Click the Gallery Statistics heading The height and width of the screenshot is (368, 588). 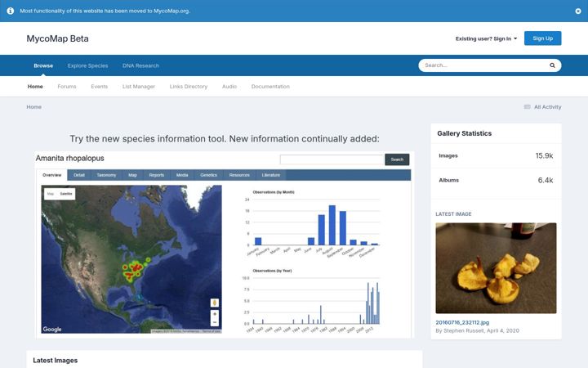point(464,133)
